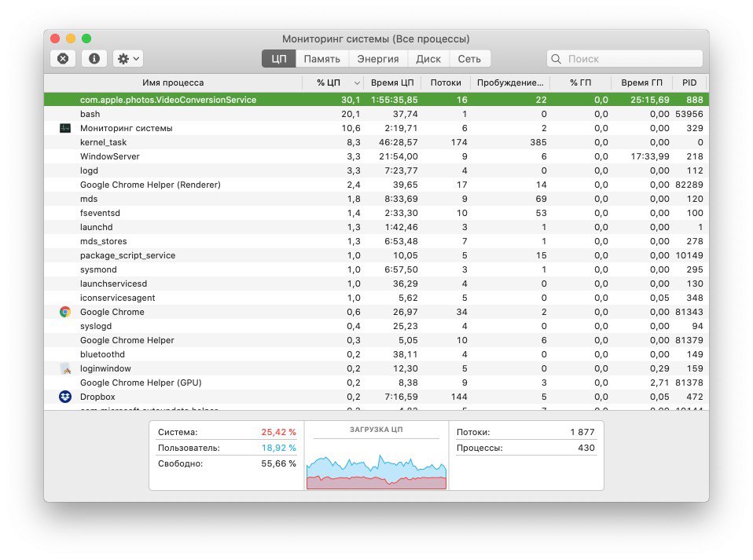This screenshot has width=753, height=560.
Task: Select the WindowServer process row
Action: [376, 156]
